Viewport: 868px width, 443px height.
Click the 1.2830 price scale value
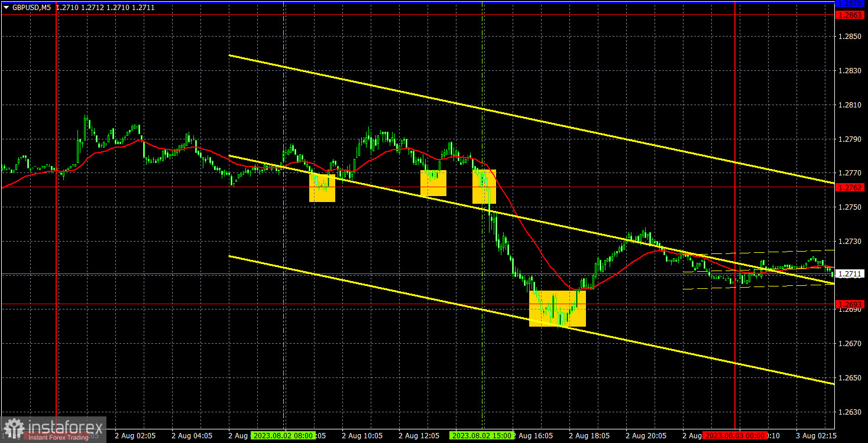coord(850,71)
